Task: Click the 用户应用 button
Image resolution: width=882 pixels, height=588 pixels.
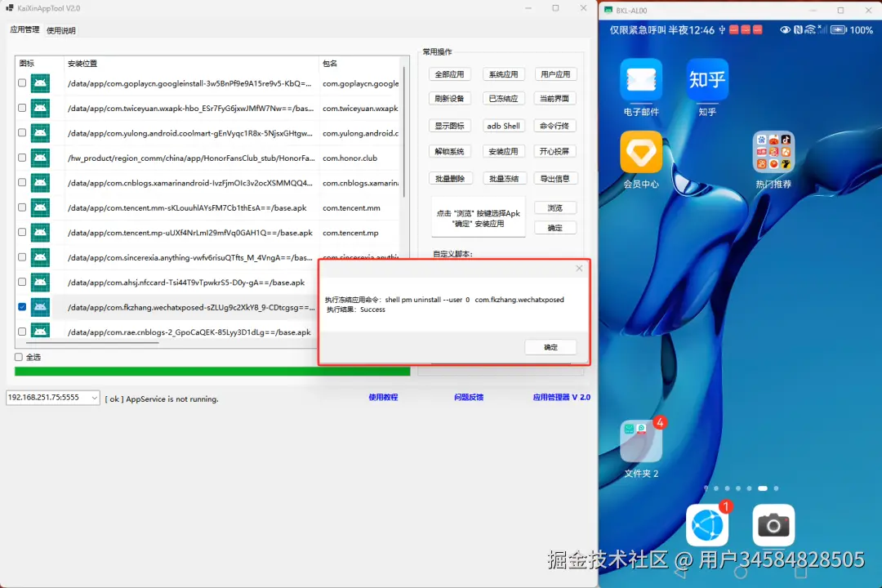Action: [x=555, y=74]
